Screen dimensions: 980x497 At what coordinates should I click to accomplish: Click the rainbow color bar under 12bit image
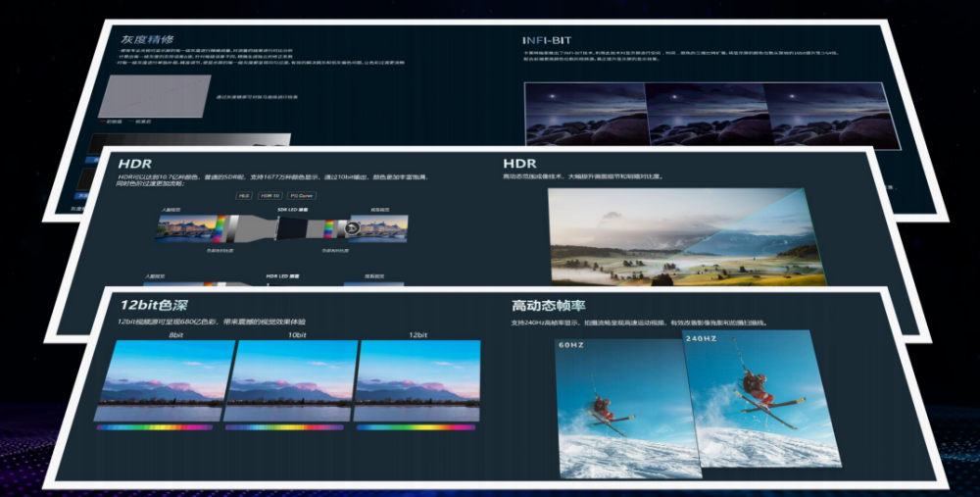tap(416, 427)
